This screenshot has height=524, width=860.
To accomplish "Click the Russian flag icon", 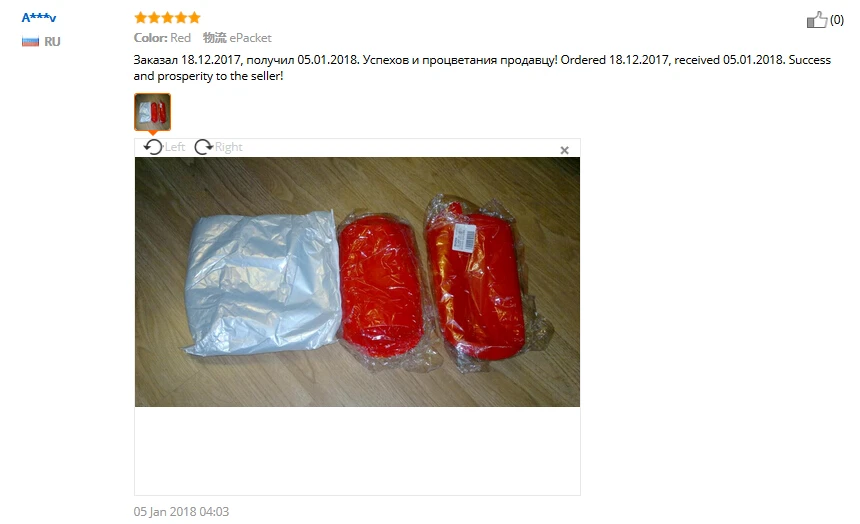I will point(30,42).
